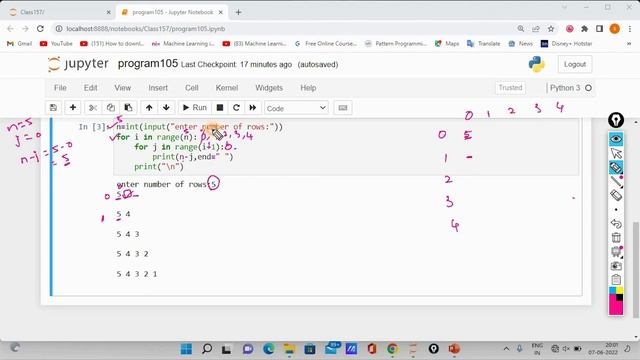Screen dimensions: 640x360
Task: Pick the blue annotation color swatch
Action: [x=613, y=290]
